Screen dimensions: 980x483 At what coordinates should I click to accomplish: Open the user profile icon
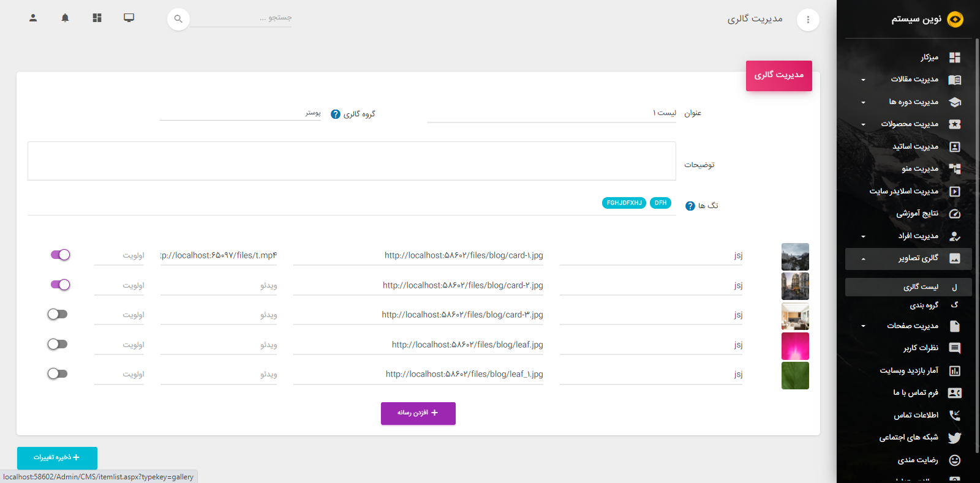tap(33, 18)
